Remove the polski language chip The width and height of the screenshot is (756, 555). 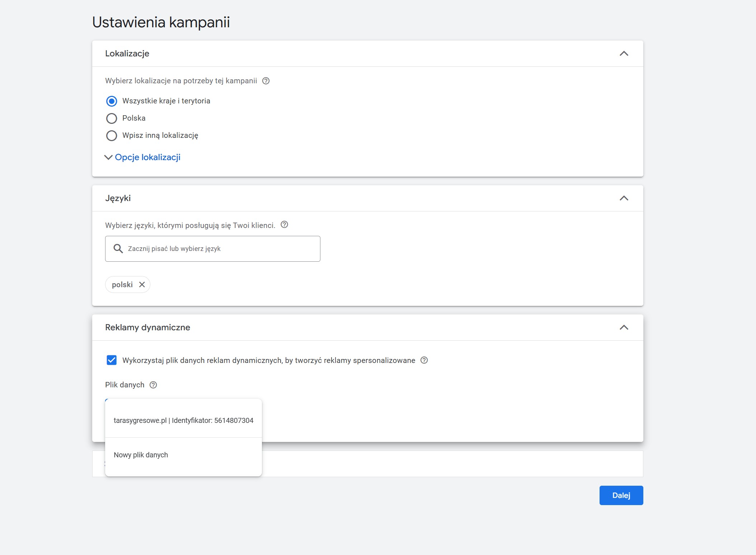tap(142, 285)
